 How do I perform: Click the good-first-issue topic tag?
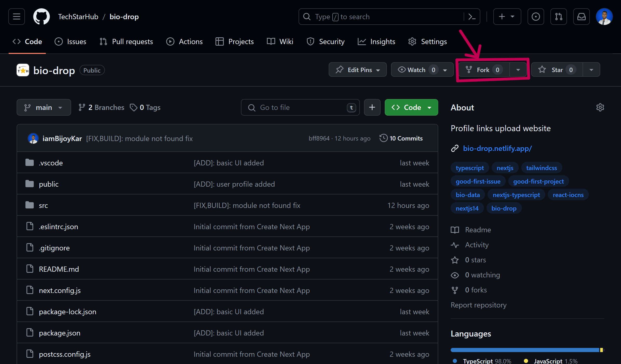coord(478,181)
